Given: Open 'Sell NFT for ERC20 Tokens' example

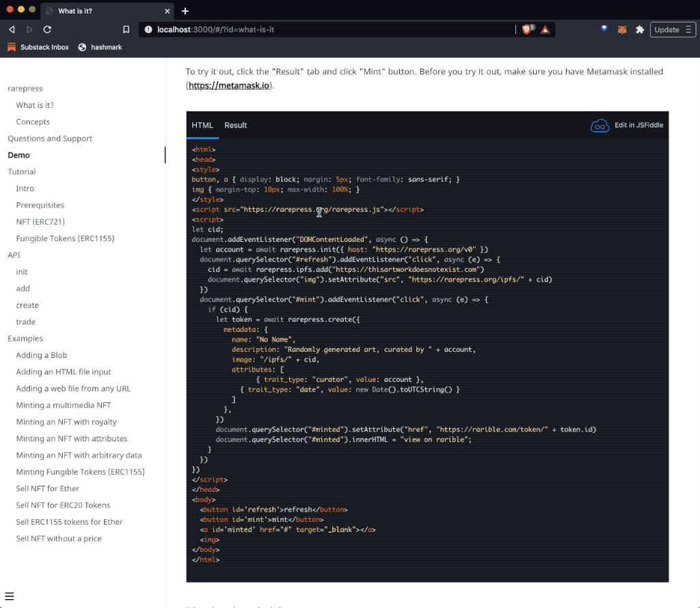Looking at the screenshot, I should click(x=63, y=506).
